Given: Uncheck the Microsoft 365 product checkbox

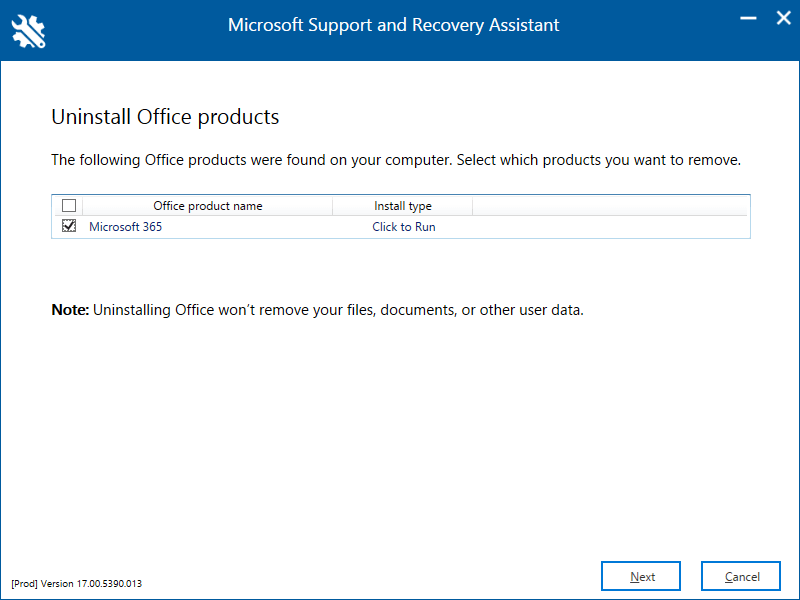Looking at the screenshot, I should coord(68,225).
